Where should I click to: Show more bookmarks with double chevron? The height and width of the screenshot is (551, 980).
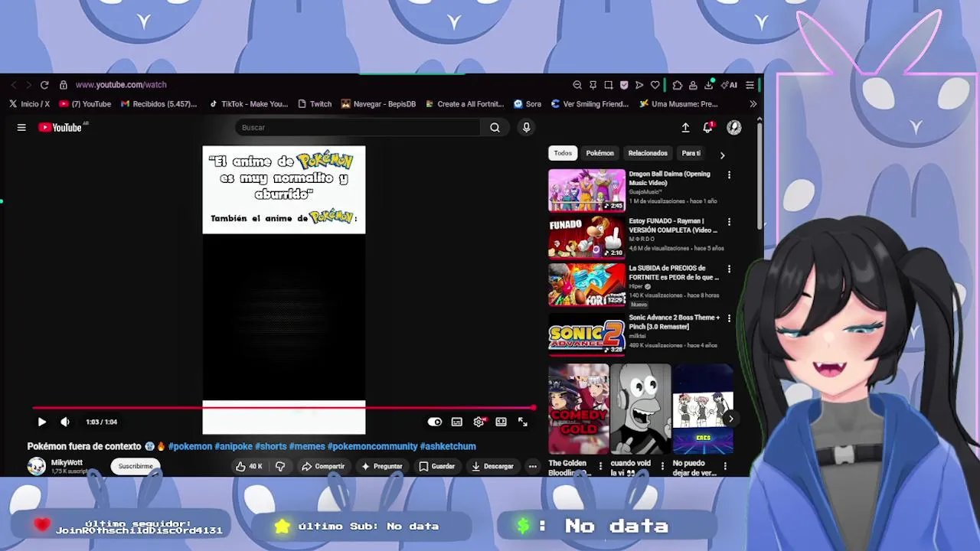click(753, 104)
